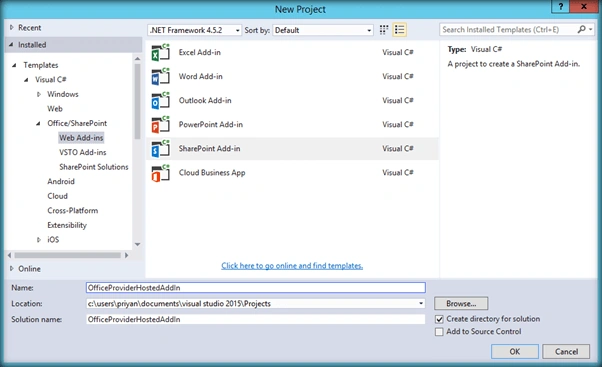This screenshot has height=367, width=602.
Task: Click the PowerPoint Add-in template icon
Action: (160, 124)
